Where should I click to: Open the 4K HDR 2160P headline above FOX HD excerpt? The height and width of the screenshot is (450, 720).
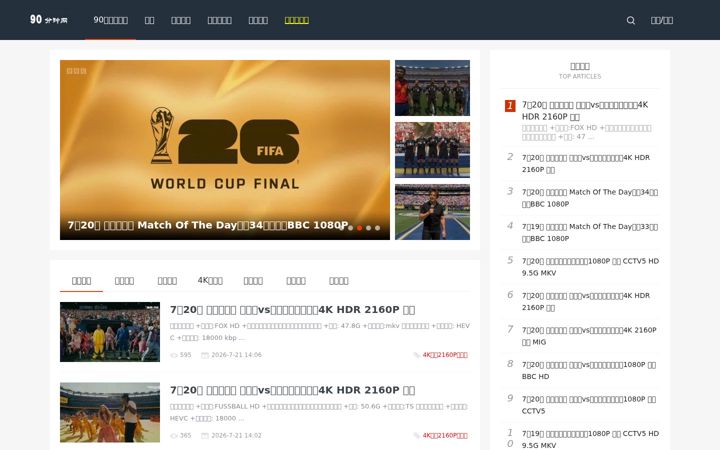click(x=292, y=309)
